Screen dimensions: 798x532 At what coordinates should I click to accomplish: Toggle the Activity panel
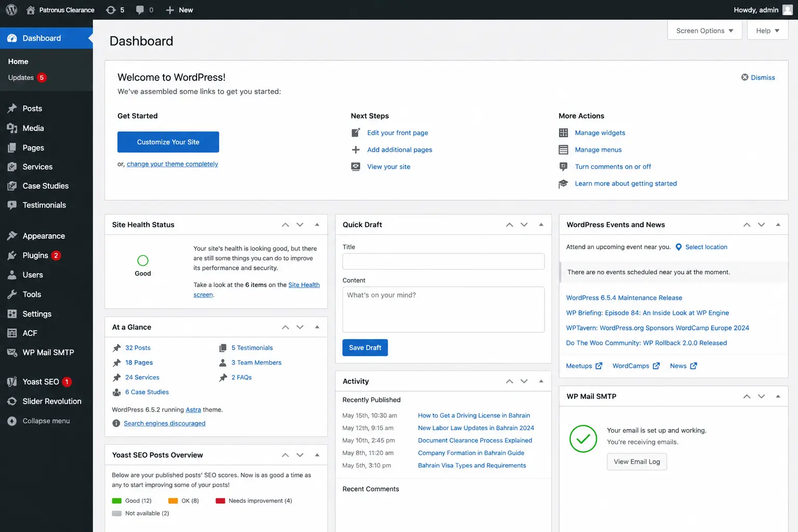(x=541, y=381)
